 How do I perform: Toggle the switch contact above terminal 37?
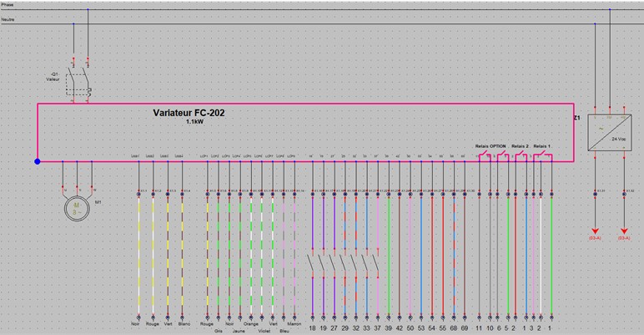(x=378, y=261)
